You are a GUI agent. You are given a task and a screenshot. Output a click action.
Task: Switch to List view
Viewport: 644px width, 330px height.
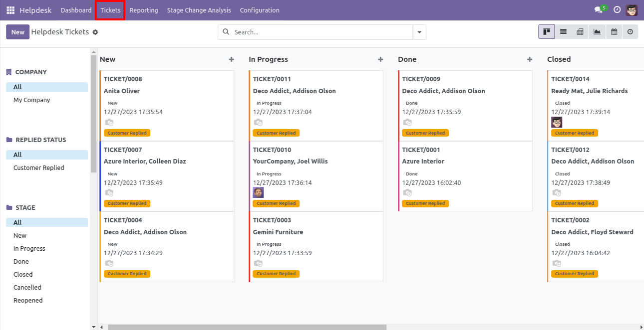pos(563,32)
